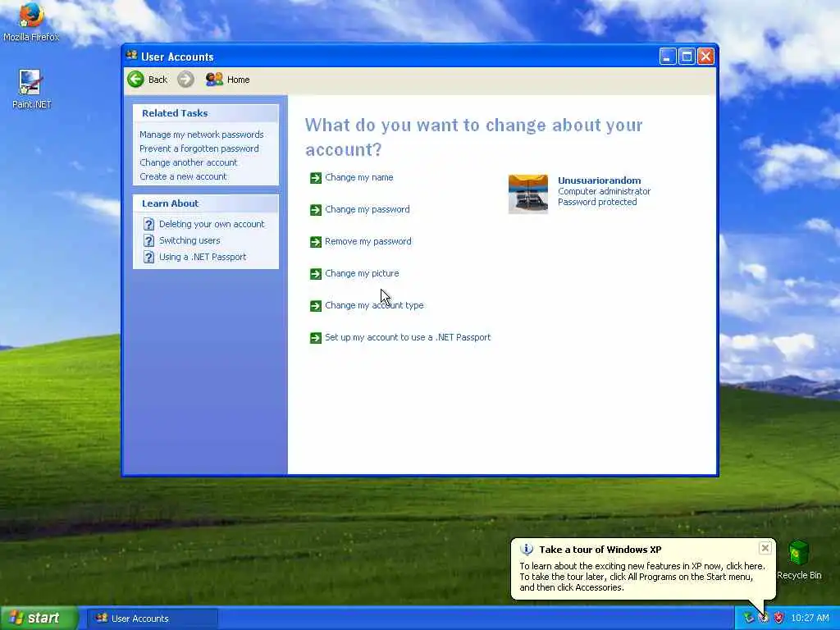Click the info icon in the tour balloon
840x630 pixels.
point(527,550)
